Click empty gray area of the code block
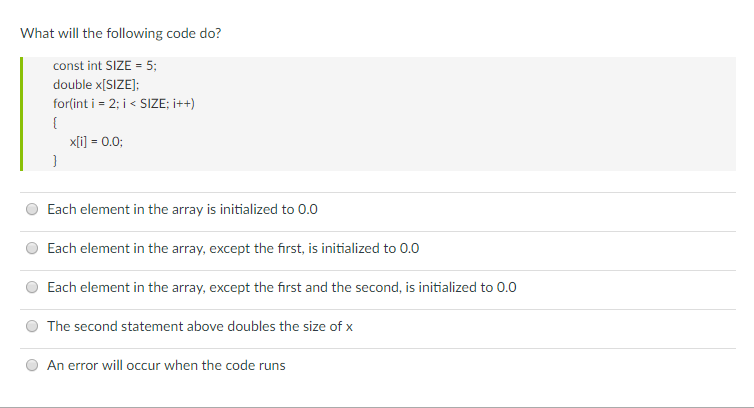 tap(457, 114)
